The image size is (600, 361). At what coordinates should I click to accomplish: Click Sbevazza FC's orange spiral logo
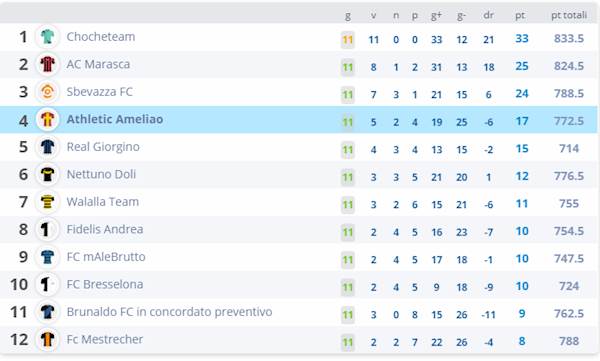[47, 92]
